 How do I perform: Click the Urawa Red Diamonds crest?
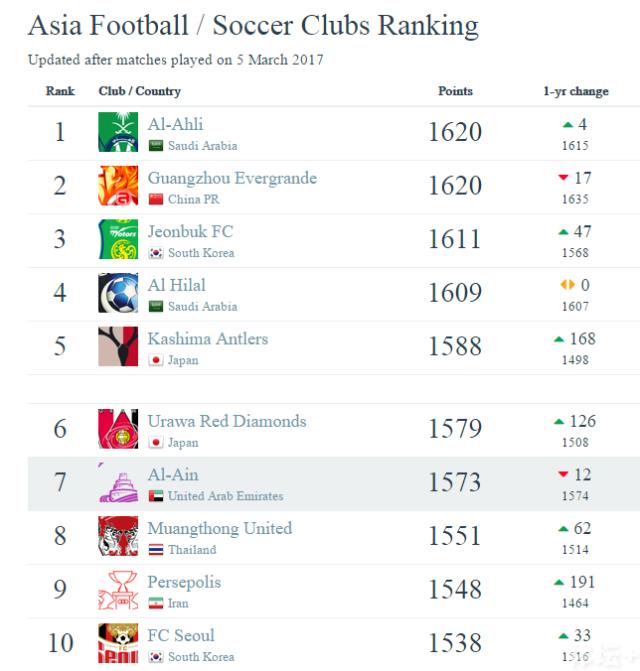pyautogui.click(x=118, y=429)
